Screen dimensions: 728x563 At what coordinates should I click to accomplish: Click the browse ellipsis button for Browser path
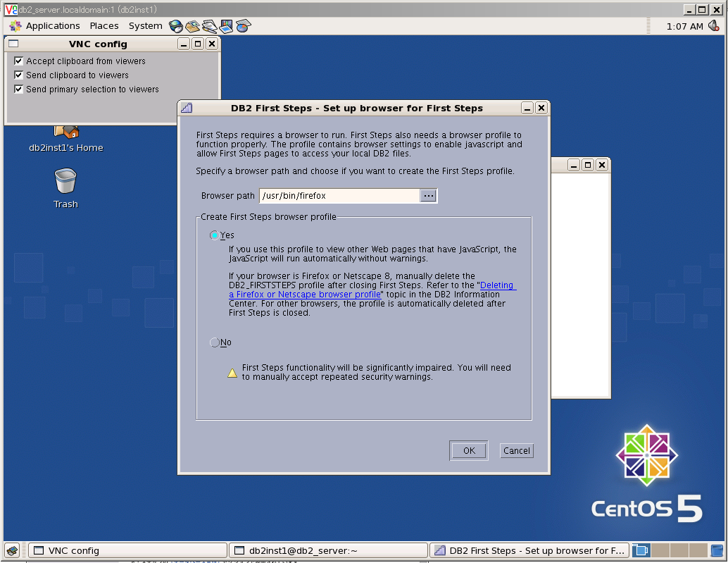coord(428,196)
